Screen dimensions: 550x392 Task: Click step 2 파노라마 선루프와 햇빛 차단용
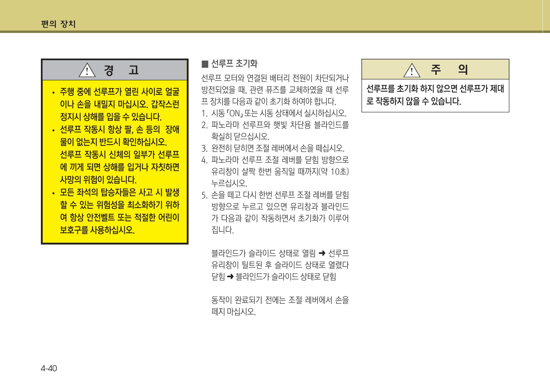275,125
